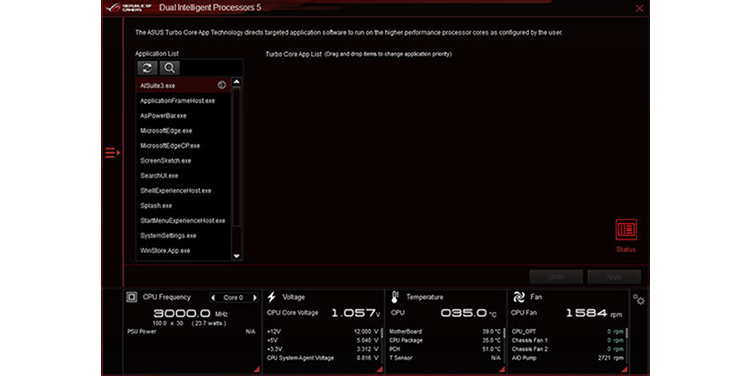Select ScreenSketch.exe
Image resolution: width=750 pixels, height=376 pixels.
click(x=184, y=161)
